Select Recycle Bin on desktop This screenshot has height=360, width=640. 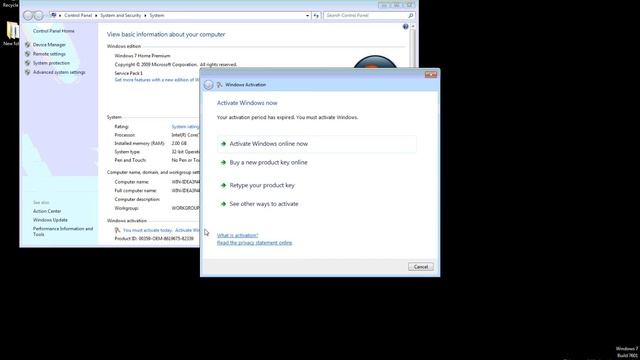(x=11, y=4)
